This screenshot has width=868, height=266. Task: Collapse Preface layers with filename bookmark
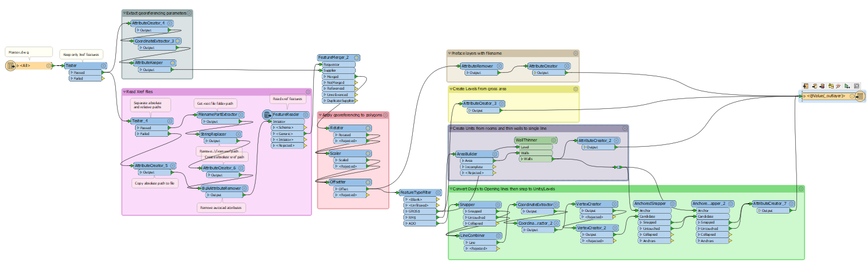pos(450,53)
